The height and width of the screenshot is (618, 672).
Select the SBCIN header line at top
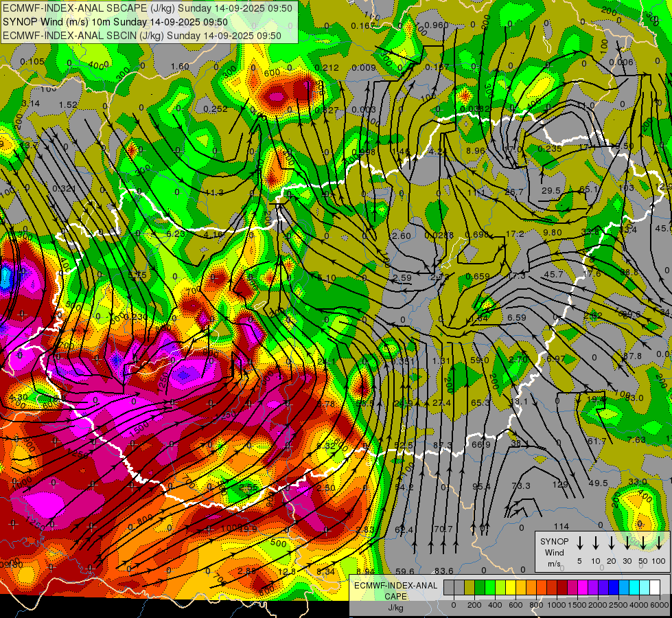(142, 36)
